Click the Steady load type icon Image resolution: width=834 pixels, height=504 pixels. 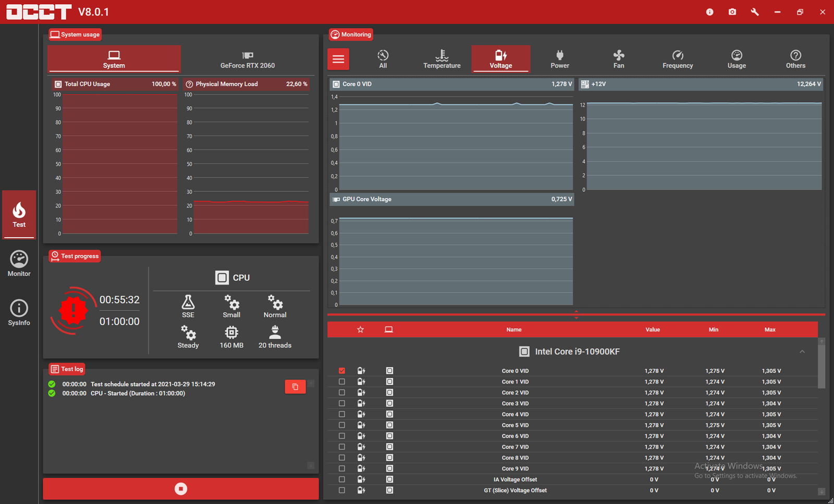click(188, 337)
